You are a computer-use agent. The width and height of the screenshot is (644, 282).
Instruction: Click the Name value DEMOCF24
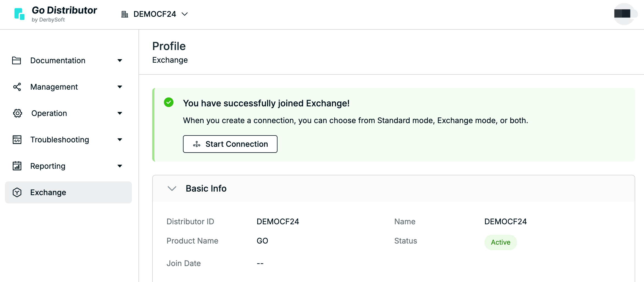coord(506,222)
